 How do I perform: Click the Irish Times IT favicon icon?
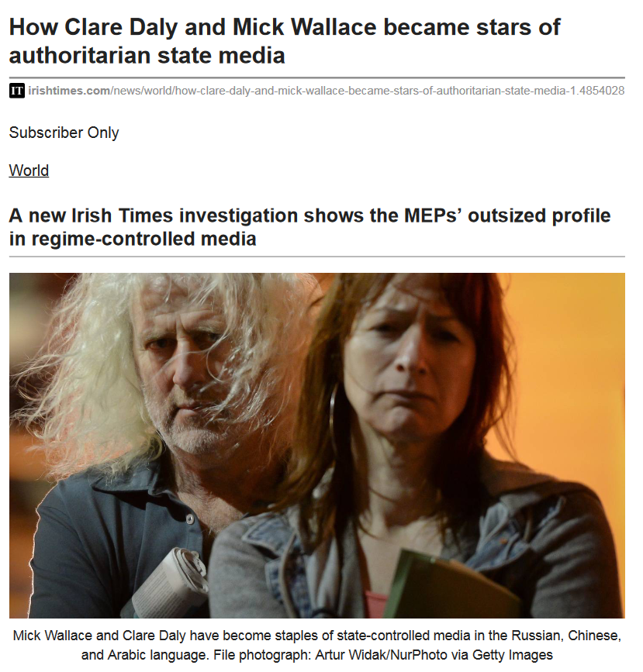(x=17, y=91)
